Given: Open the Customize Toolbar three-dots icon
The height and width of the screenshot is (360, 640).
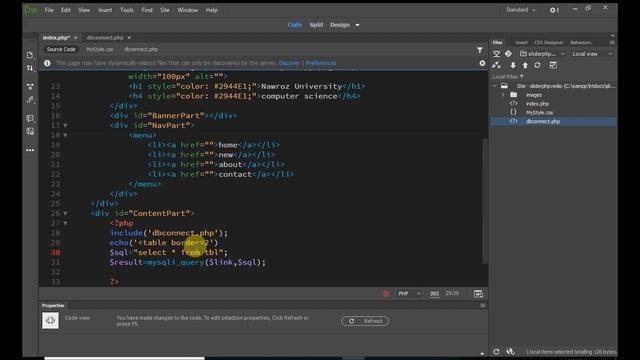Looking at the screenshot, I should click(30, 150).
